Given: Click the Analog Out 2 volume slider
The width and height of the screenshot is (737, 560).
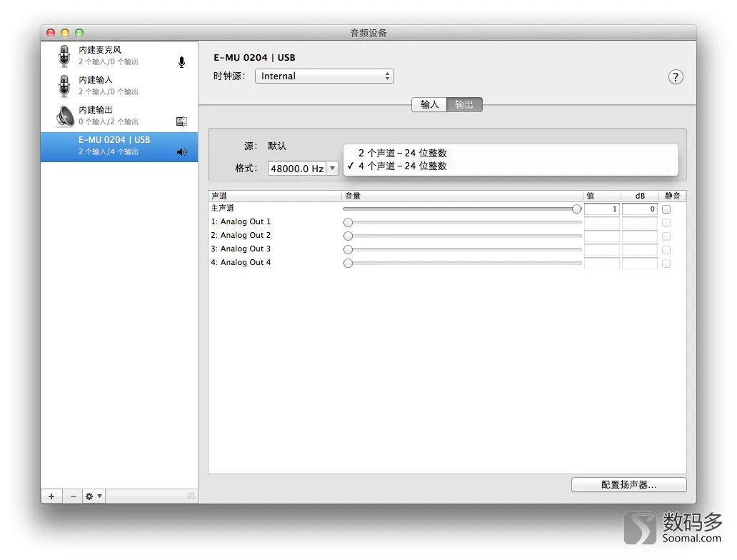Looking at the screenshot, I should pyautogui.click(x=463, y=236).
